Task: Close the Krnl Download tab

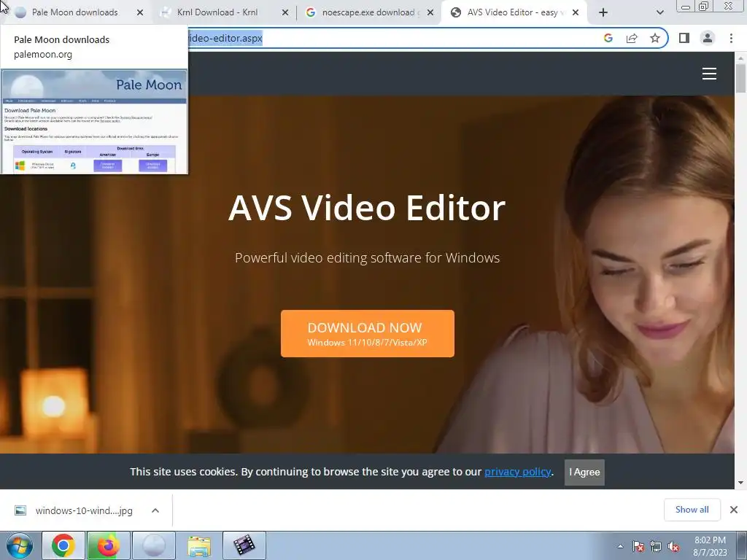Action: point(285,13)
